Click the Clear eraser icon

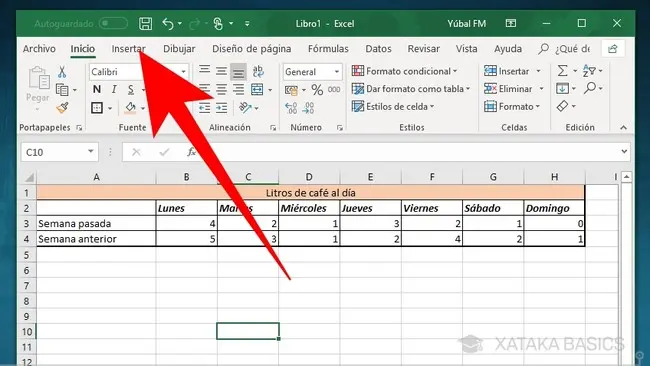[x=562, y=106]
